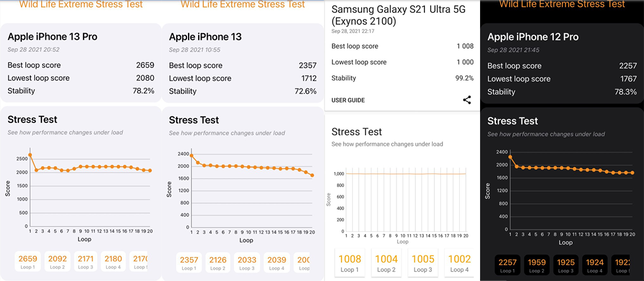Open the USER GUIDE link
644x281 pixels.
tap(348, 100)
